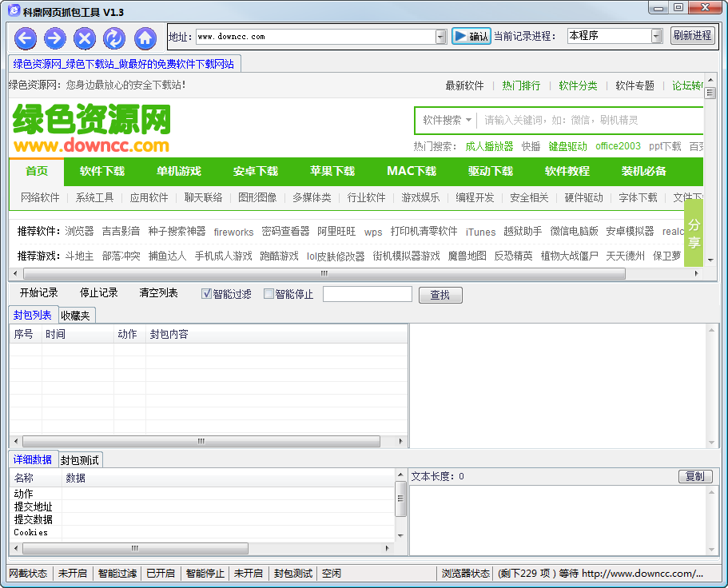This screenshot has height=588, width=728.
Task: Expand the 软件搜索 search category dropdown
Action: click(x=470, y=120)
